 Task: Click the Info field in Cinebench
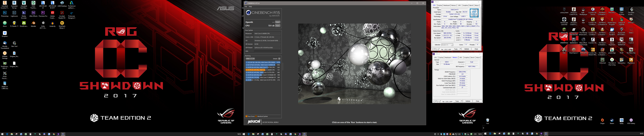point(267,51)
